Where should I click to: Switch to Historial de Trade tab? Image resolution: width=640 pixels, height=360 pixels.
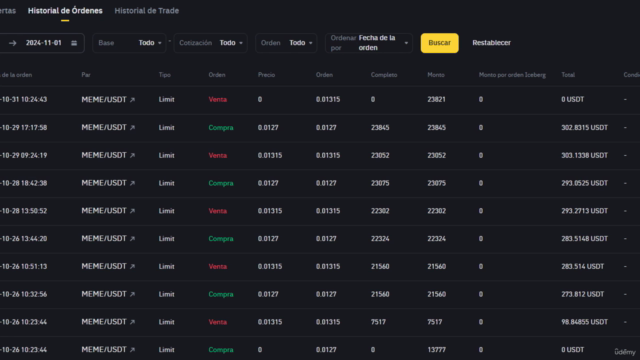click(x=147, y=11)
